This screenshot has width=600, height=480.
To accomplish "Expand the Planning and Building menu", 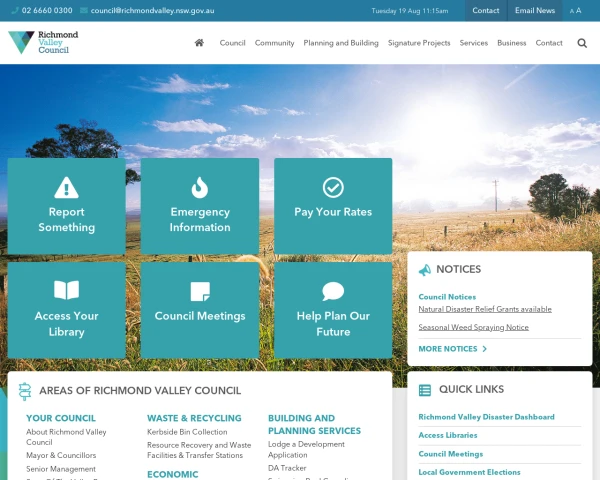I will pyautogui.click(x=341, y=43).
